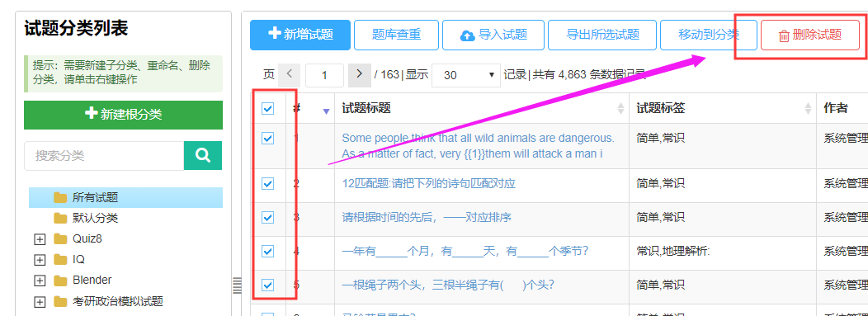Click the magnifier search category icon
The image size is (868, 316).
tap(203, 155)
